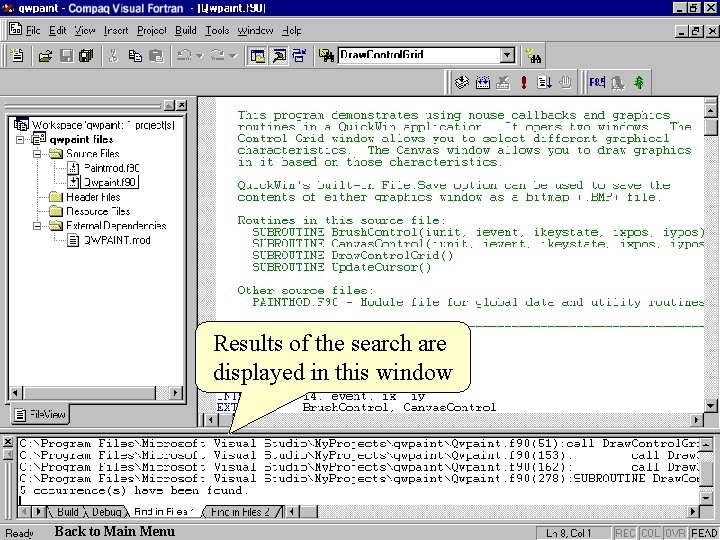Image resolution: width=720 pixels, height=540 pixels.
Task: Close the Output pane with its X button
Action: 7,442
